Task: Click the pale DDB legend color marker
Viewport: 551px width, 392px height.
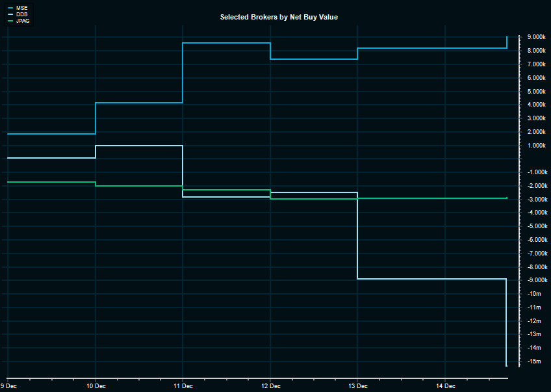Action: [x=11, y=14]
